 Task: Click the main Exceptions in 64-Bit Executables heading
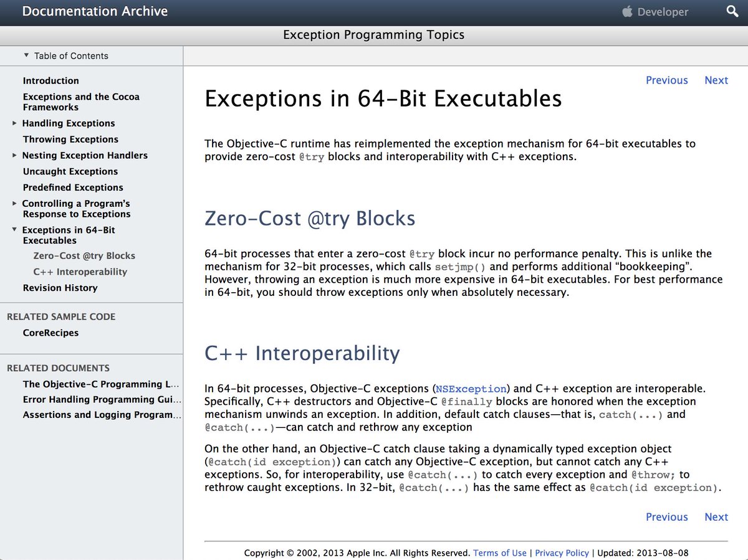383,98
